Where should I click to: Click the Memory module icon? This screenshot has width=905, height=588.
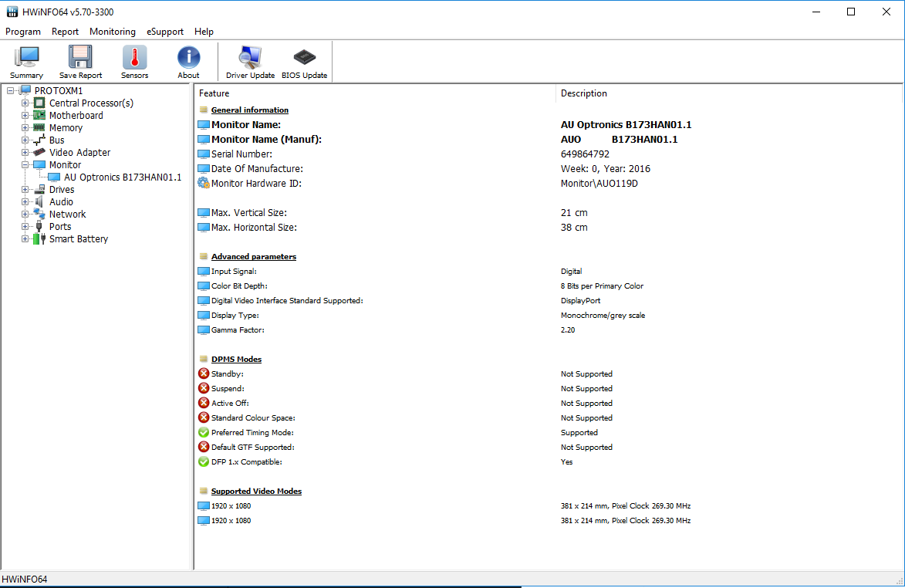[39, 127]
